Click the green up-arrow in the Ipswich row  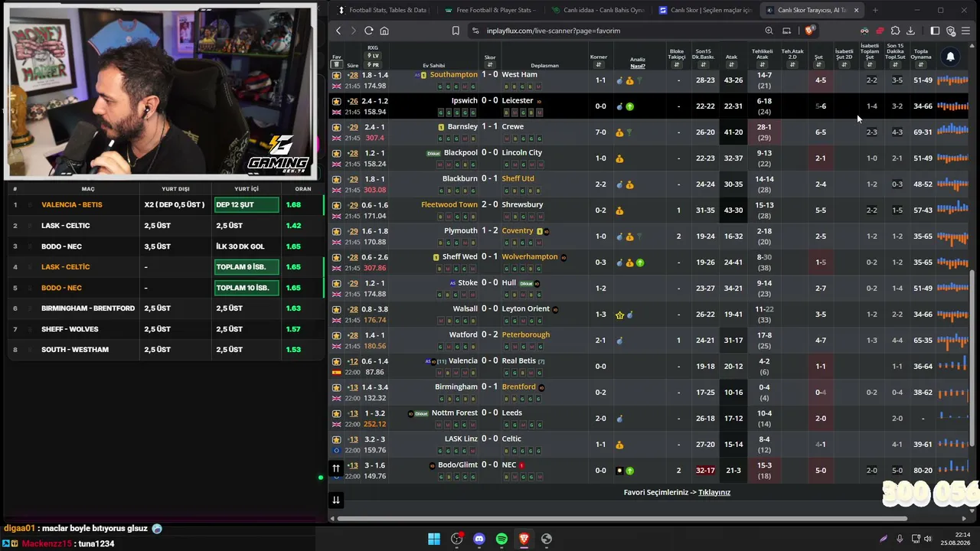click(629, 106)
